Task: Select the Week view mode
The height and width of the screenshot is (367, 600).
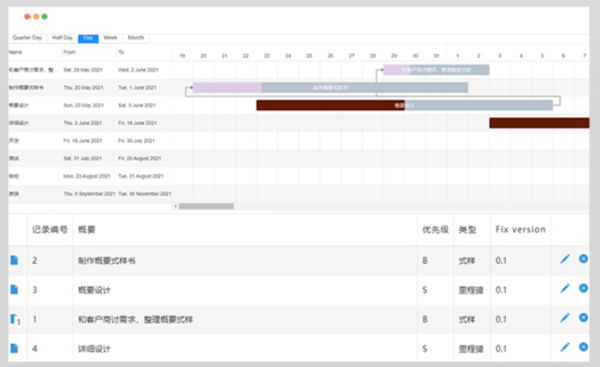Action: pyautogui.click(x=110, y=38)
